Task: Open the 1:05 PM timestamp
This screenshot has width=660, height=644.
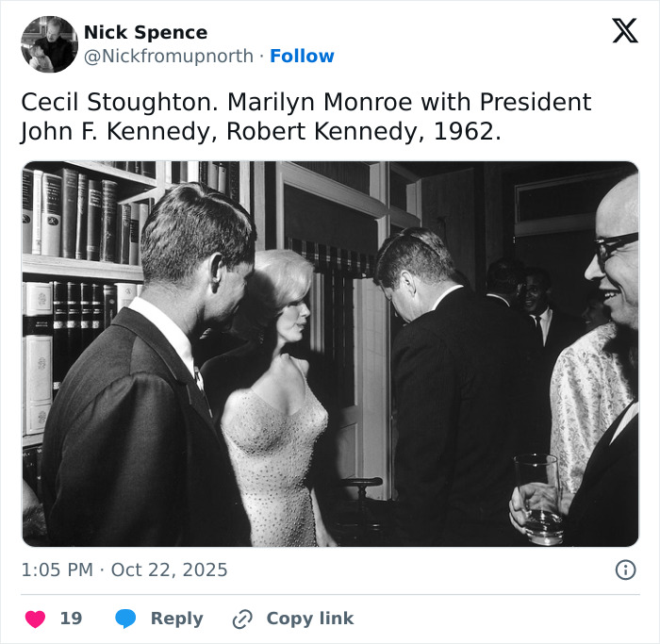Action: click(57, 570)
